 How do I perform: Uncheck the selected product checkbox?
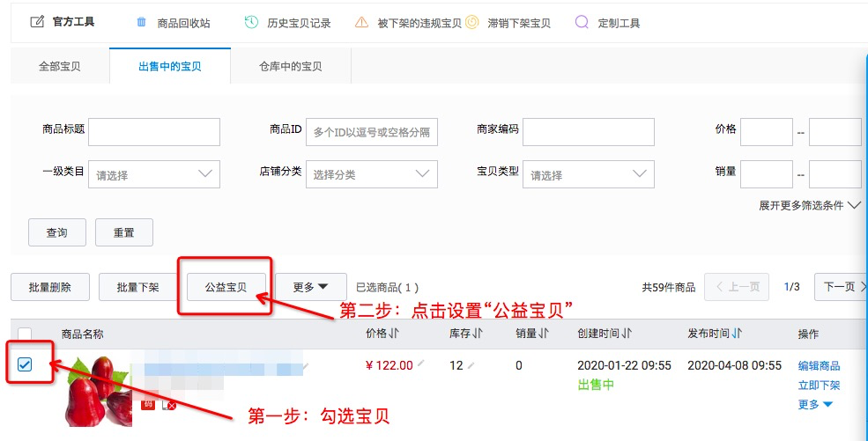point(25,364)
